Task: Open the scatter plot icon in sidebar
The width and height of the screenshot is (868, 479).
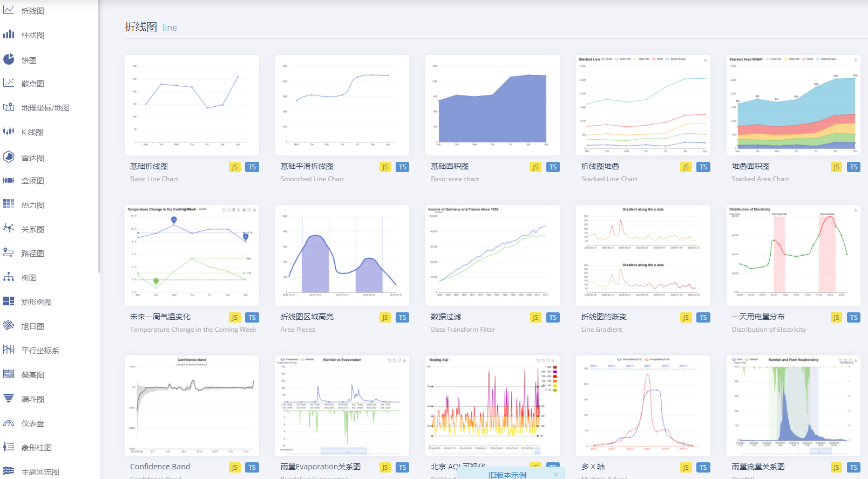Action: pos(9,83)
